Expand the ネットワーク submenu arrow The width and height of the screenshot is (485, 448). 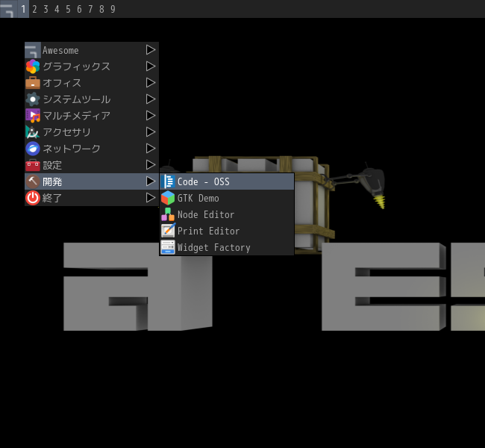[x=151, y=149]
